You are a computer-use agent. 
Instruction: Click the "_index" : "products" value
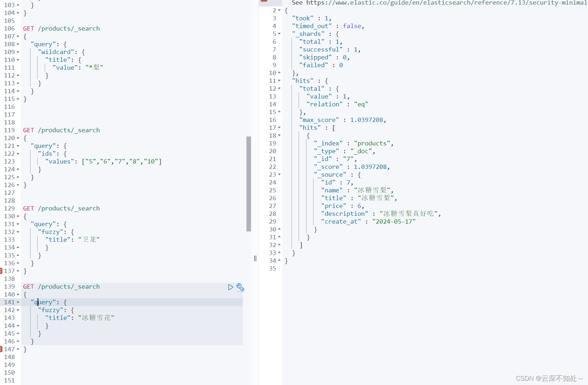tap(372, 143)
